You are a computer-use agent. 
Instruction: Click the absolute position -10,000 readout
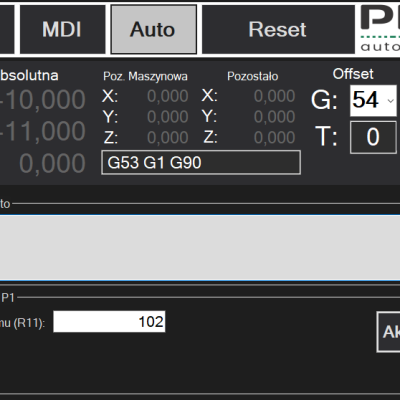(43, 100)
